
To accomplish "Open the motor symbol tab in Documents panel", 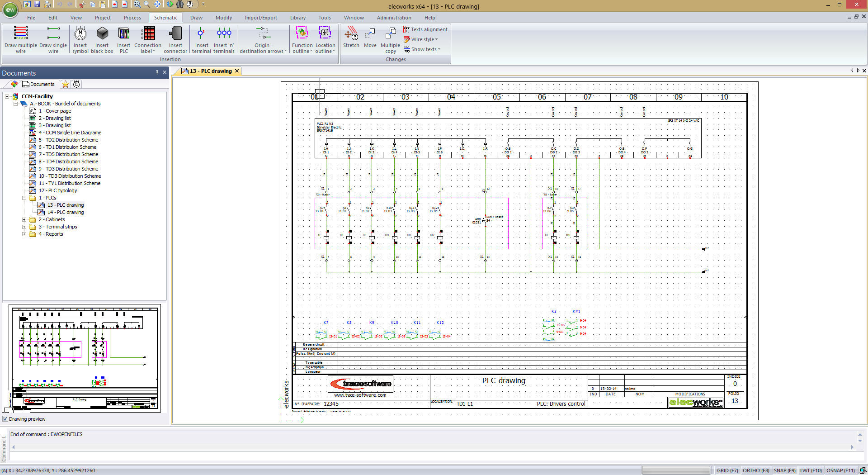I will 76,84.
